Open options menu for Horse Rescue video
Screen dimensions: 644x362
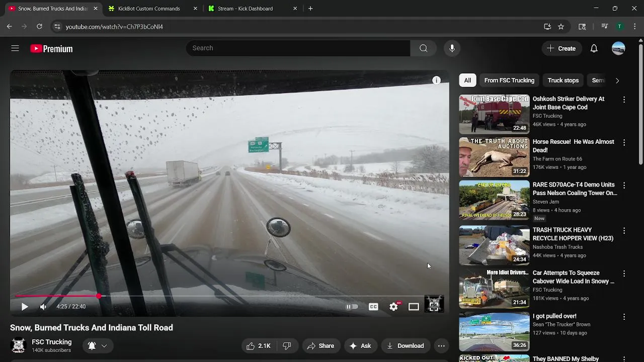point(624,143)
